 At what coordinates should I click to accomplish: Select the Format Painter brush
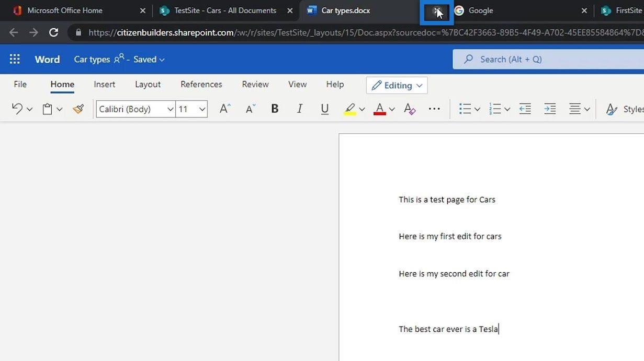click(78, 109)
